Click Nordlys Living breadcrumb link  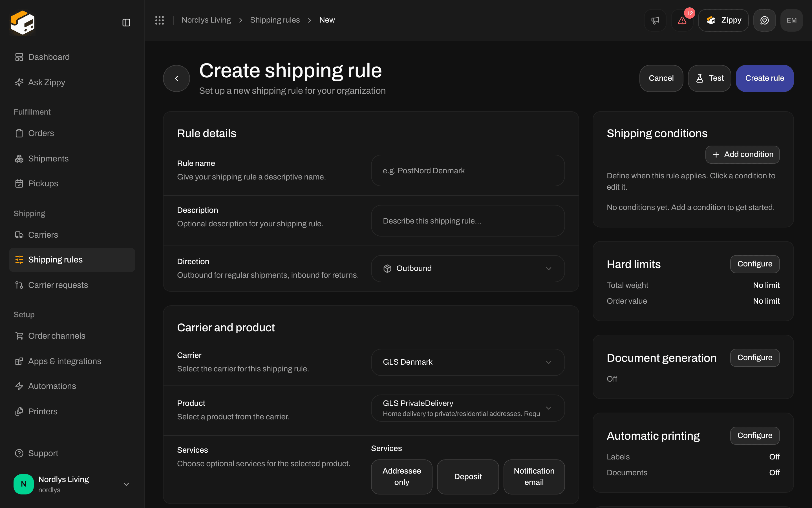coord(206,20)
